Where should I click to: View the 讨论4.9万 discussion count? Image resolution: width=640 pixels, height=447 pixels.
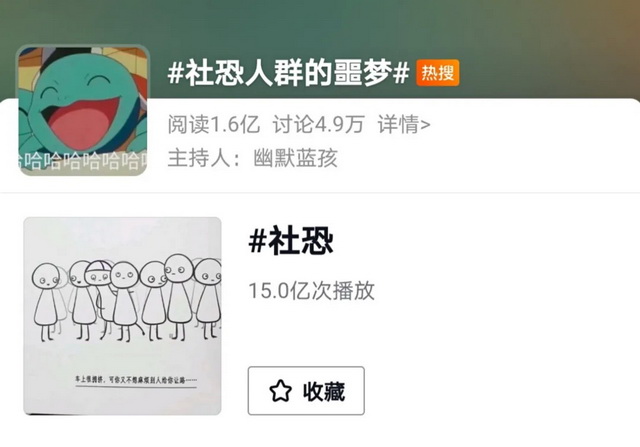[318, 124]
